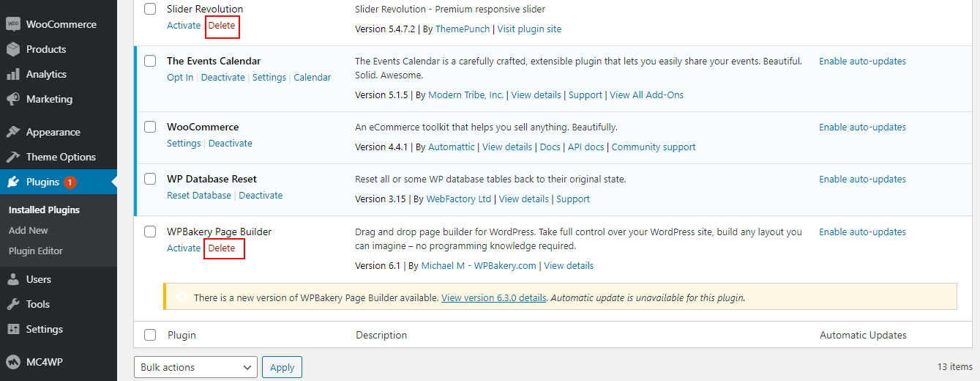The width and height of the screenshot is (980, 381).
Task: Click the Appearance paintbrush icon
Action: tap(12, 132)
